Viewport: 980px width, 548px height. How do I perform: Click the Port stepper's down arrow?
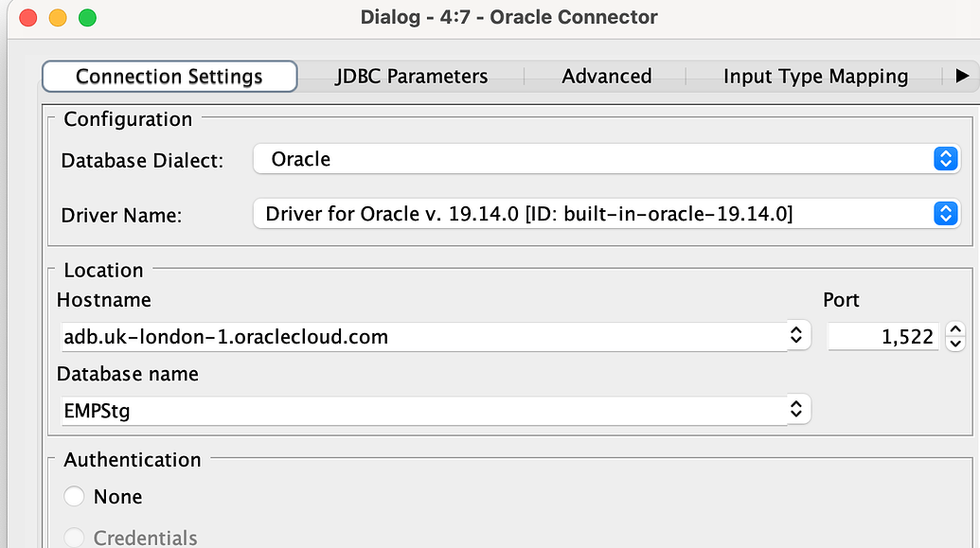954,342
